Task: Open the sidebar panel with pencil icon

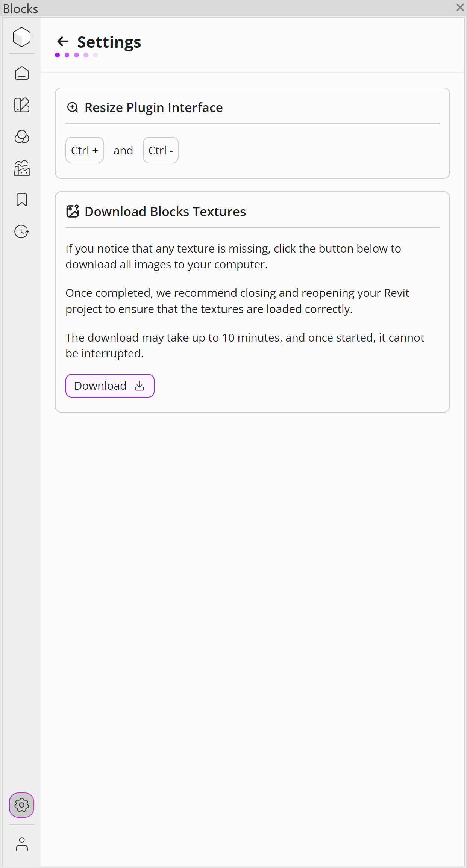Action: (21, 105)
